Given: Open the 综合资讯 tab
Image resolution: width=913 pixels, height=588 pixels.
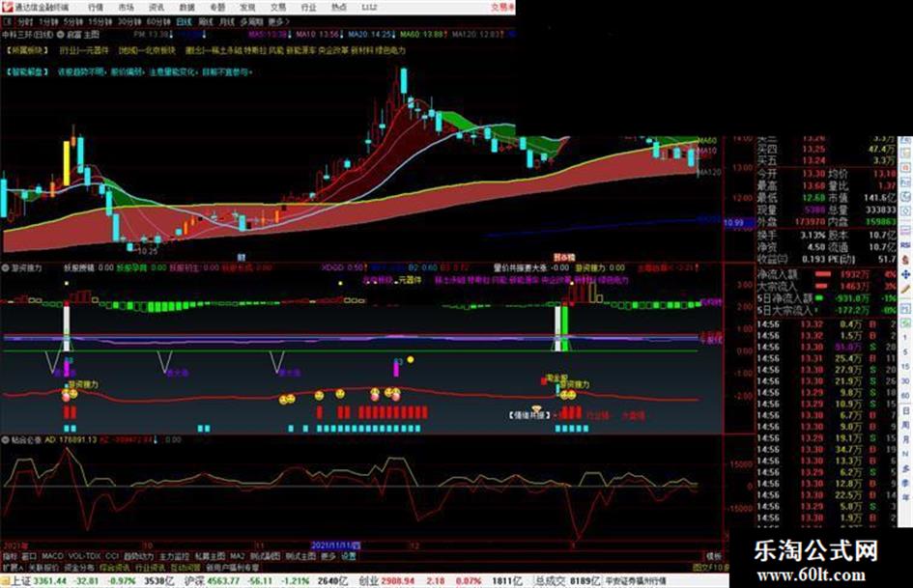Looking at the screenshot, I should coord(115,568).
